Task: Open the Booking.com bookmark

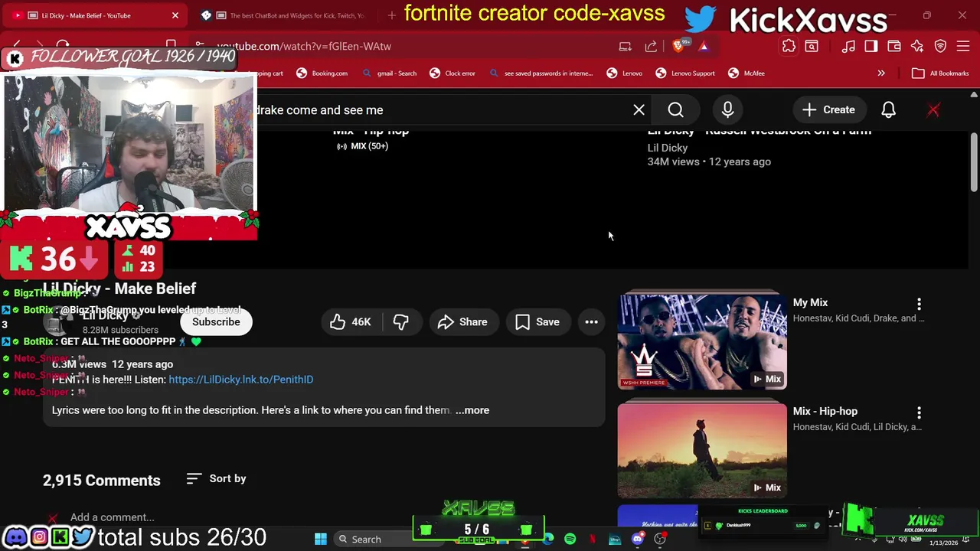Action: [x=322, y=73]
